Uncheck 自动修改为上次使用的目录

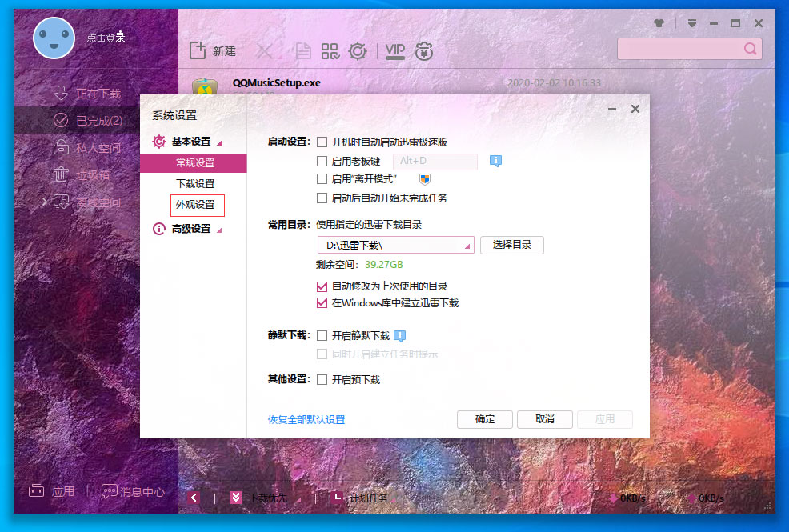[x=322, y=286]
